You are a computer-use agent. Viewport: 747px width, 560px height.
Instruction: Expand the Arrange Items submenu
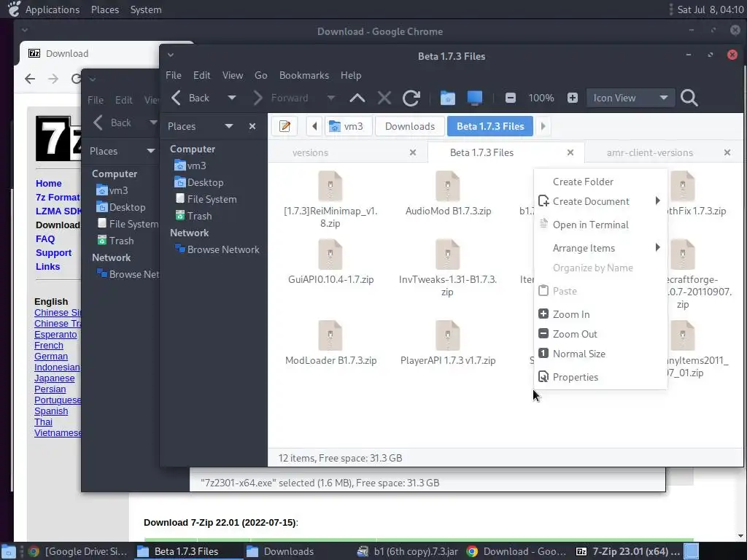click(600, 248)
